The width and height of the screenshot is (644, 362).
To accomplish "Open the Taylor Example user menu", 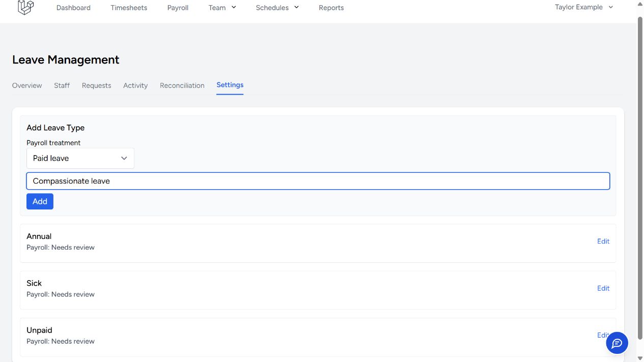I will point(584,7).
